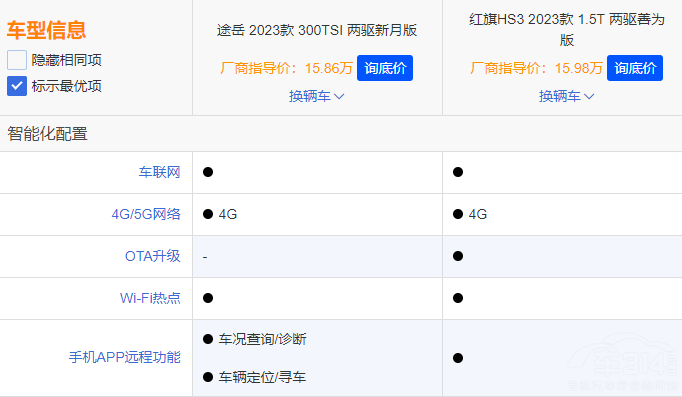
Task: Click 途岳 车辆定位/寻车 dot icon
Action: pyautogui.click(x=208, y=377)
